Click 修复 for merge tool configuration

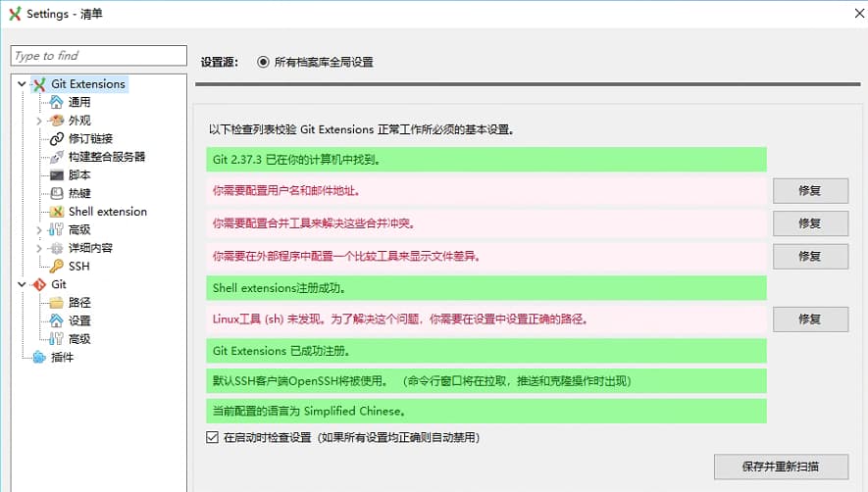coord(810,223)
